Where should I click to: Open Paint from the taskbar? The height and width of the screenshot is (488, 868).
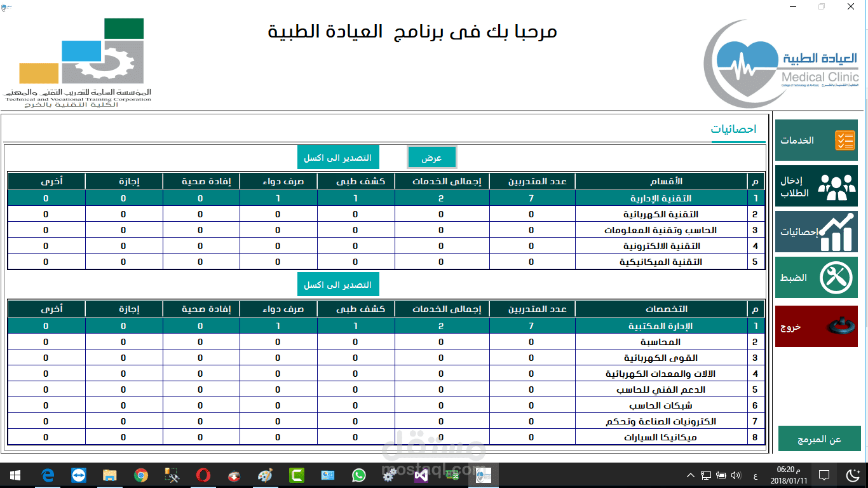click(266, 475)
